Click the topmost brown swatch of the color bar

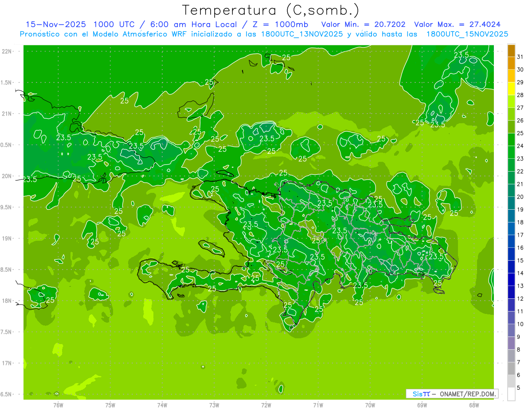[x=512, y=51]
